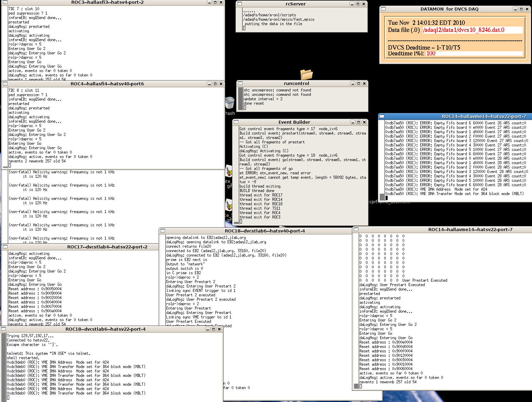Focus the rcServer window title bar
The width and height of the screenshot is (532, 402).
(x=296, y=4)
